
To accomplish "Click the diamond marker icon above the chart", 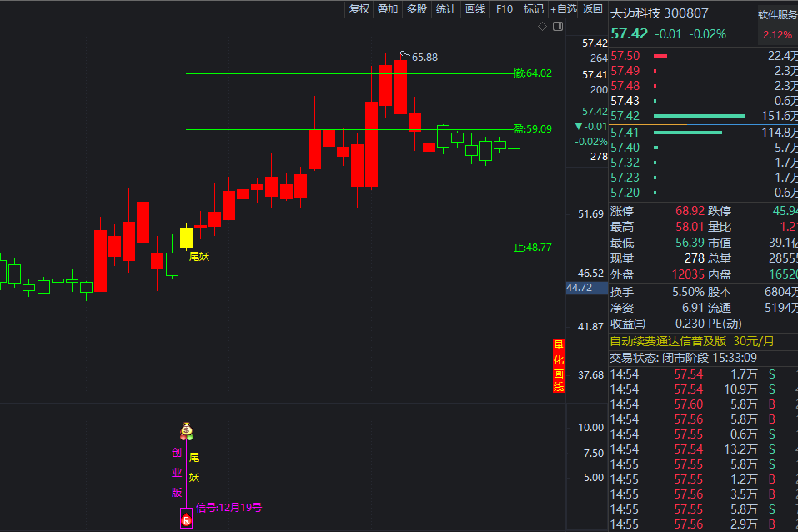I will pos(542,27).
